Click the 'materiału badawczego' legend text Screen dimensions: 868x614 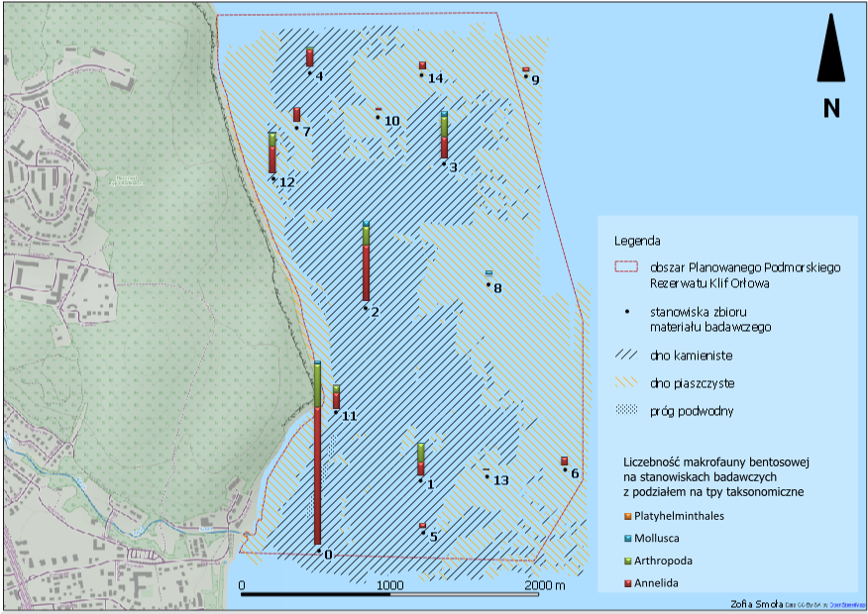[x=710, y=328]
